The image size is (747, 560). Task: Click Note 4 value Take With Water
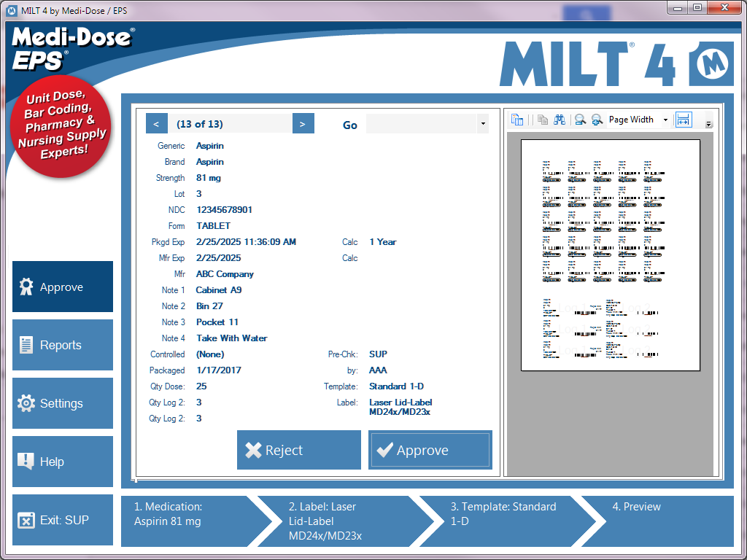point(232,338)
